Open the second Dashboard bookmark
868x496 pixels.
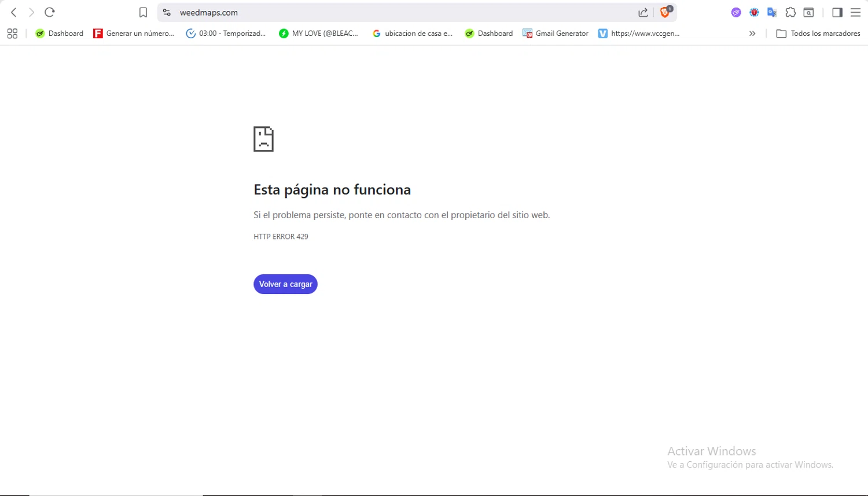click(x=488, y=34)
